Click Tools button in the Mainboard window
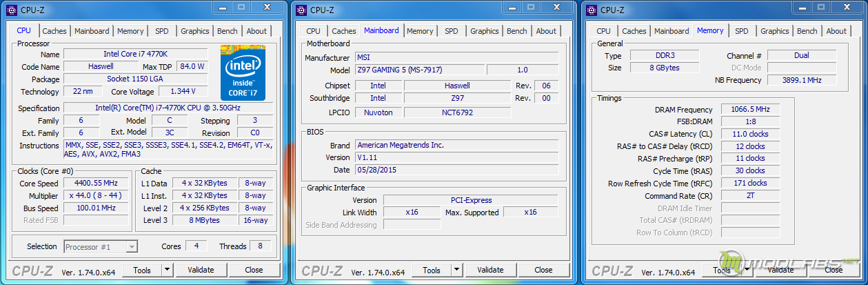 [x=432, y=270]
